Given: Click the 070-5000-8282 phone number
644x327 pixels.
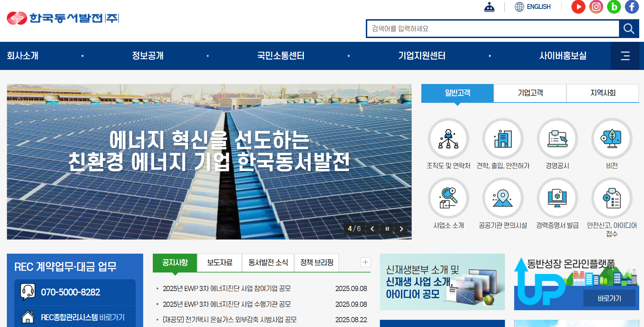Looking at the screenshot, I should click(x=71, y=292).
